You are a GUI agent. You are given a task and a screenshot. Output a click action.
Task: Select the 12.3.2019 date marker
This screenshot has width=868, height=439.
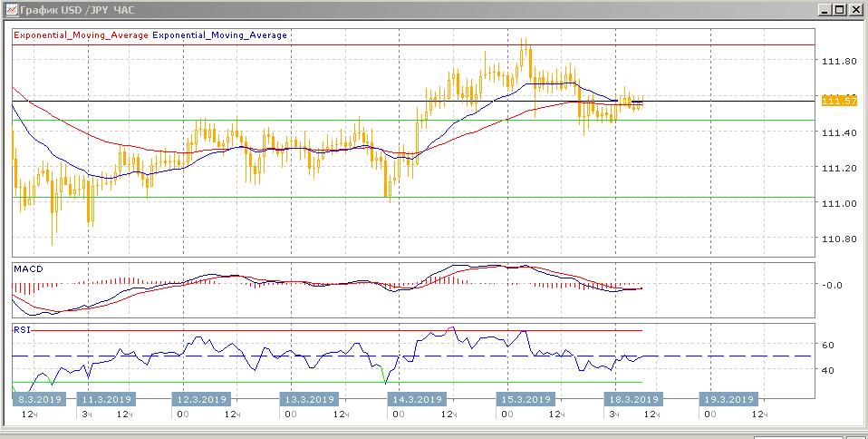click(x=201, y=399)
